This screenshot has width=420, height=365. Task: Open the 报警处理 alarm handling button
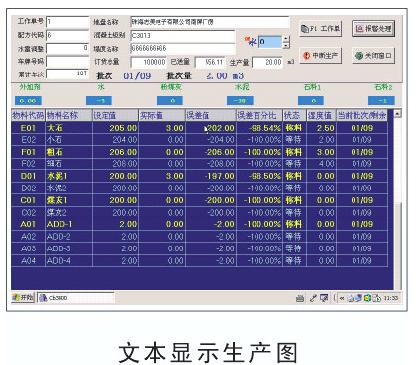pyautogui.click(x=373, y=29)
